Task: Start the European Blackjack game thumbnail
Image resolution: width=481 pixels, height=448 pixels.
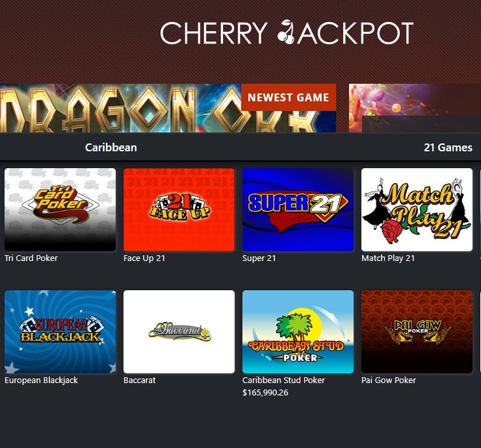Action: tap(60, 332)
